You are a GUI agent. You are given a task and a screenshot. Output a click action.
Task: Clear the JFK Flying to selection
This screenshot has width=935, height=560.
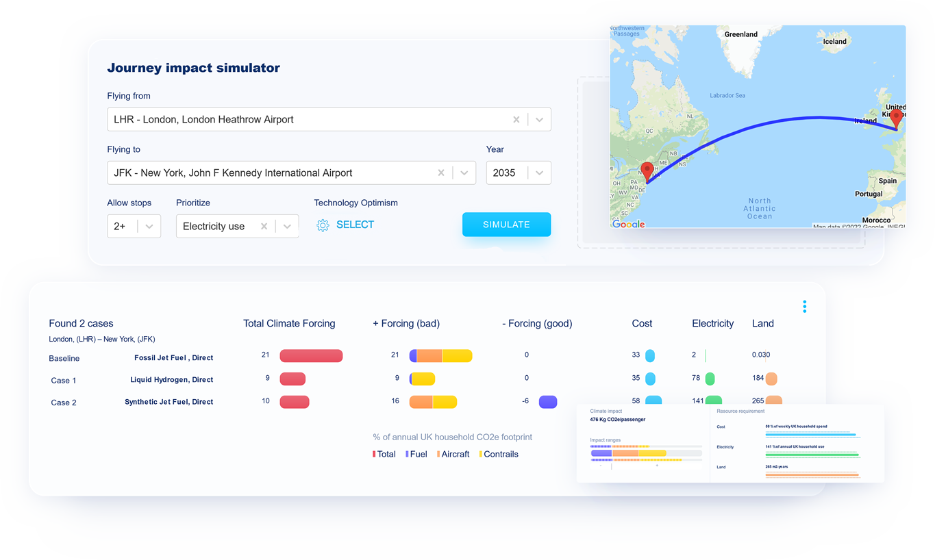(440, 173)
